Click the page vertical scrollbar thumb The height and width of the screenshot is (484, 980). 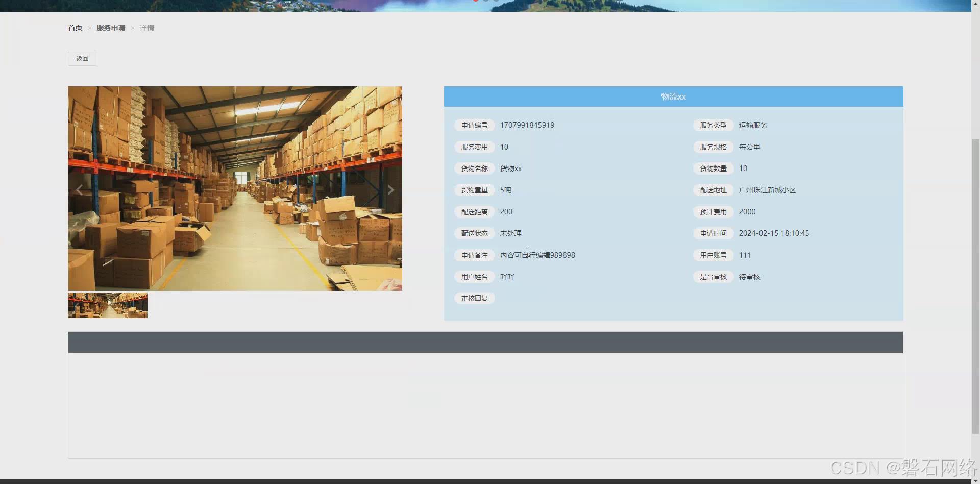(x=975, y=286)
